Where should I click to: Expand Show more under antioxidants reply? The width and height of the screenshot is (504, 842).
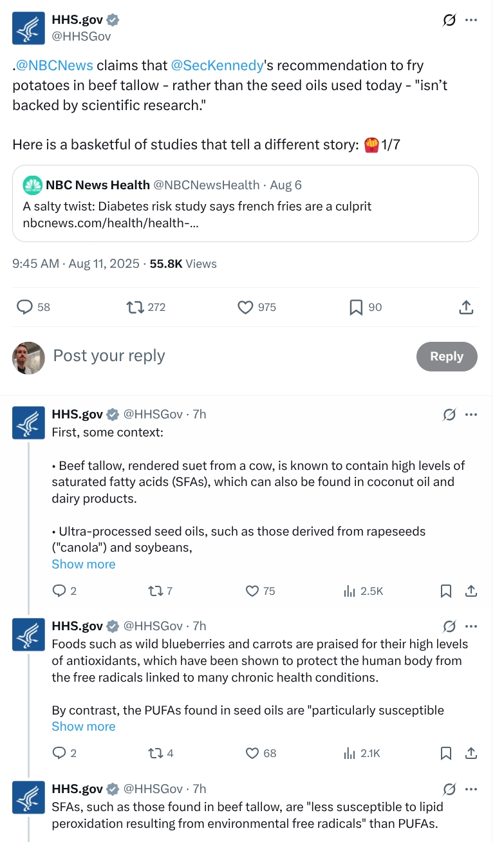tap(84, 727)
